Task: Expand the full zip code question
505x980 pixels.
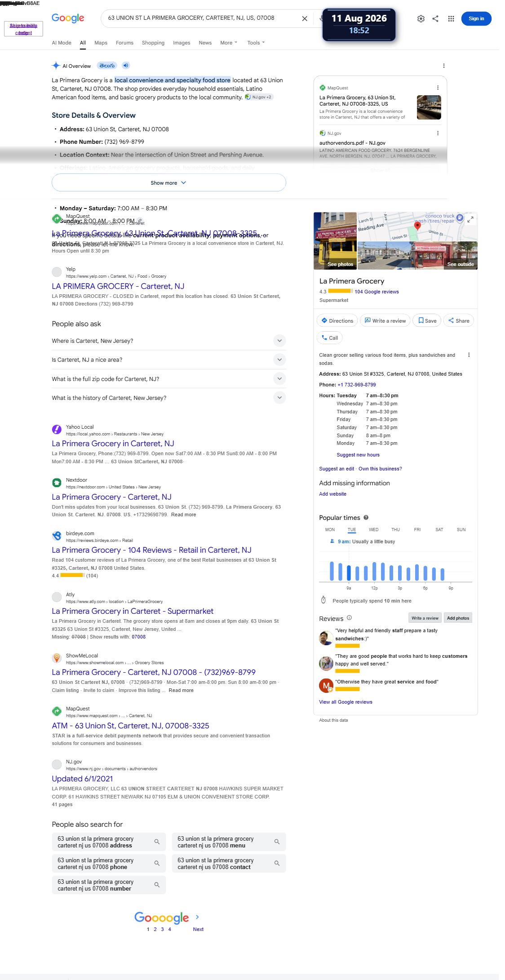Action: coord(168,379)
